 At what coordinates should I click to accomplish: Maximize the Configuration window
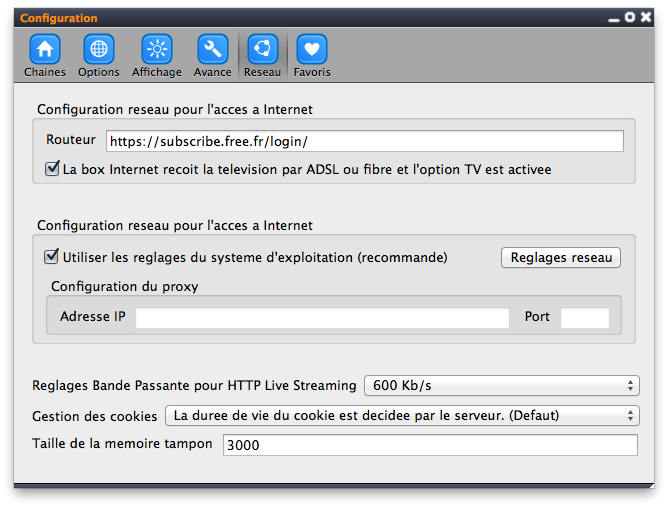click(630, 17)
